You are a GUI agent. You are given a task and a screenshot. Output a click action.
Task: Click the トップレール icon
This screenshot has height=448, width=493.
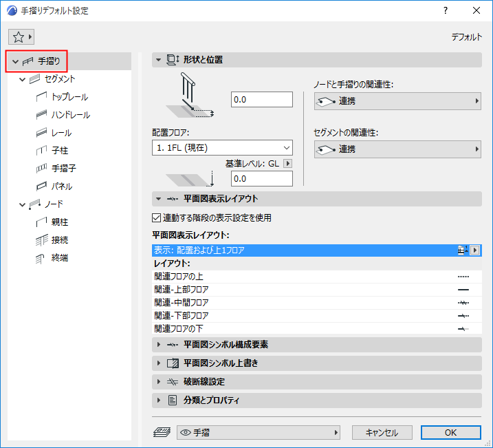pyautogui.click(x=41, y=97)
